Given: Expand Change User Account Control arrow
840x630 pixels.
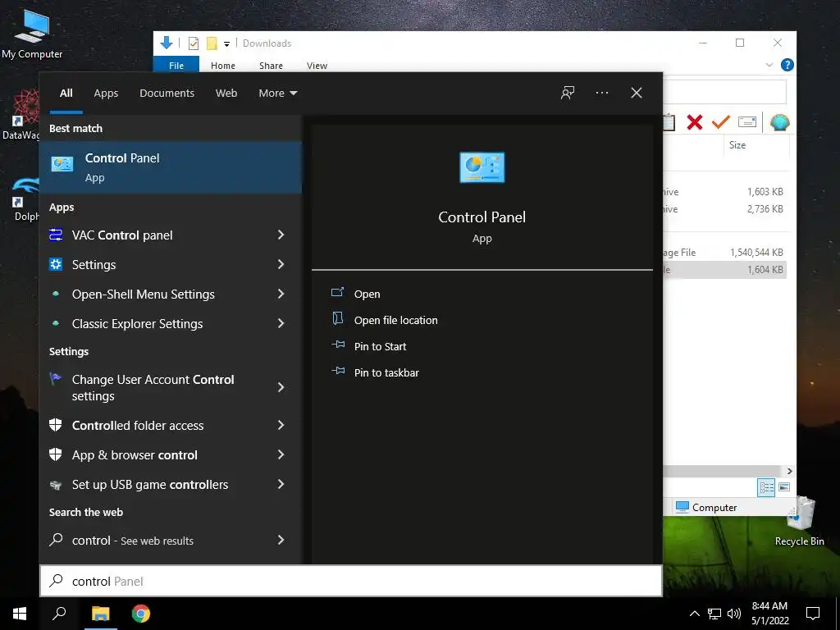Looking at the screenshot, I should click(x=281, y=387).
